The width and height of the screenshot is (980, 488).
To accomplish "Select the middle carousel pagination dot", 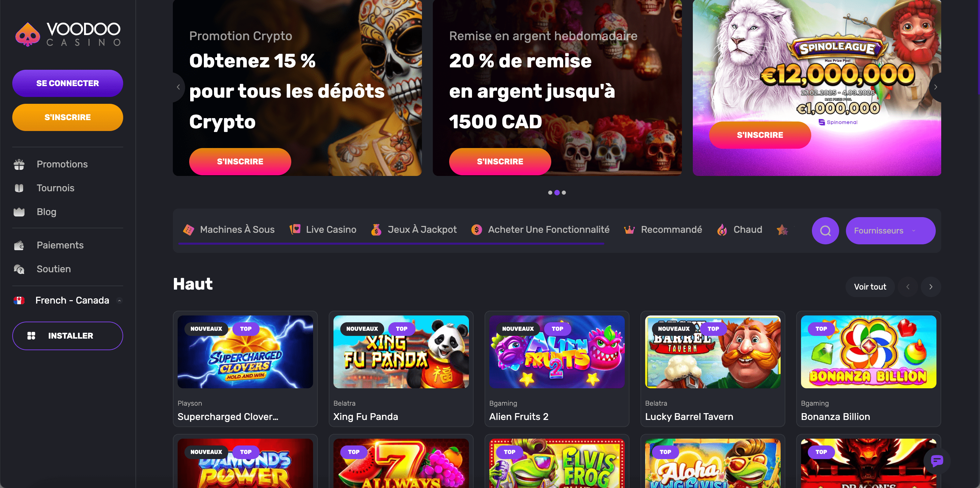I will 557,193.
